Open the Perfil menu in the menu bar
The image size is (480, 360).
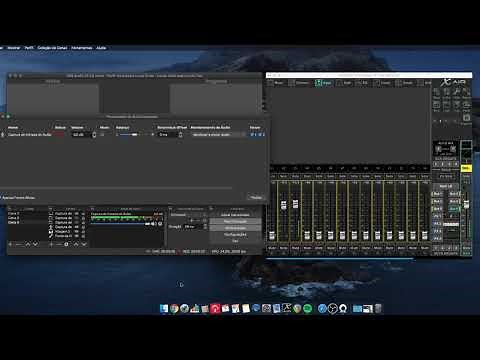(29, 48)
